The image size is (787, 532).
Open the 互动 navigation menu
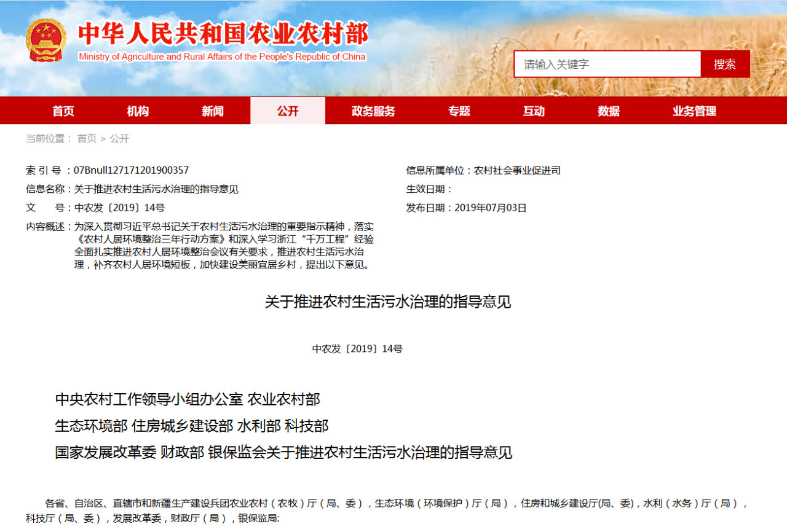tap(533, 111)
